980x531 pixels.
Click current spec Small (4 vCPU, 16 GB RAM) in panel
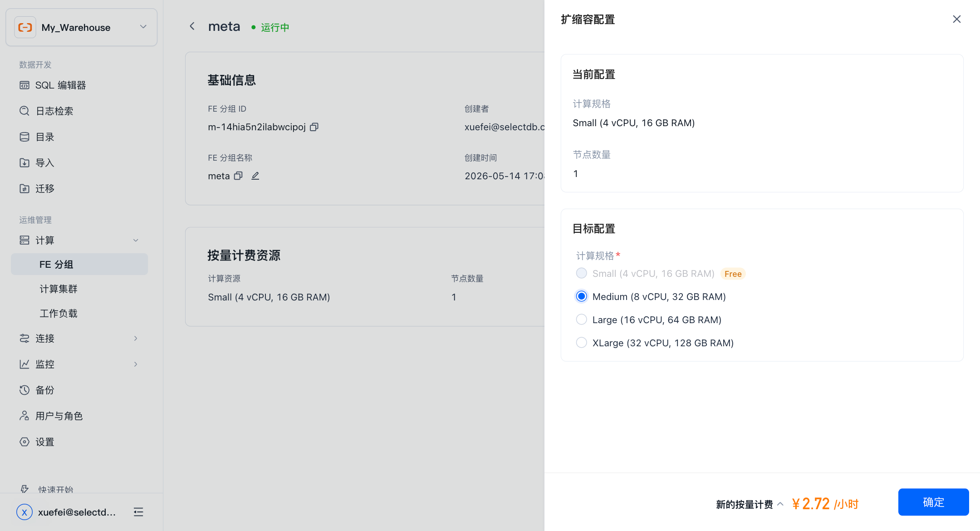point(634,123)
